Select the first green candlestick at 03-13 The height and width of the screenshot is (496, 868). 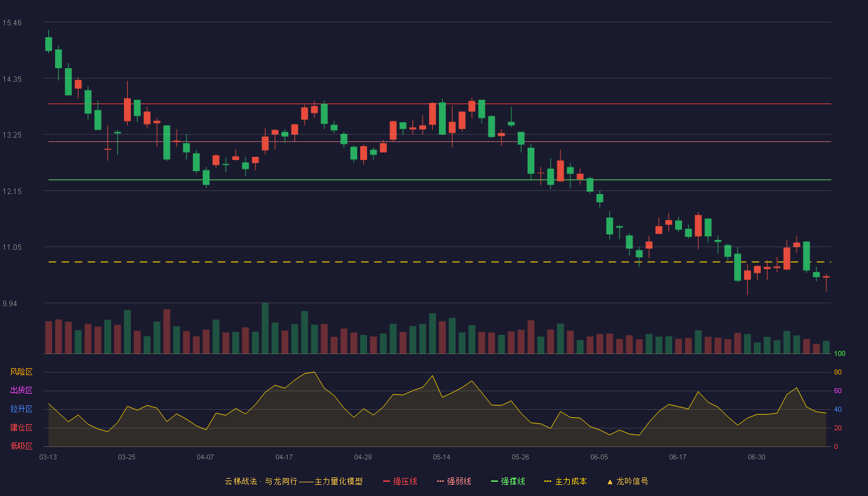point(48,43)
